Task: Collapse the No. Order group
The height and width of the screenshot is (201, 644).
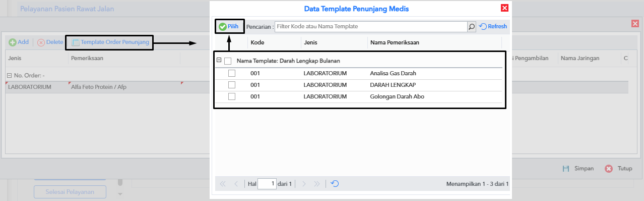Action: 10,75
